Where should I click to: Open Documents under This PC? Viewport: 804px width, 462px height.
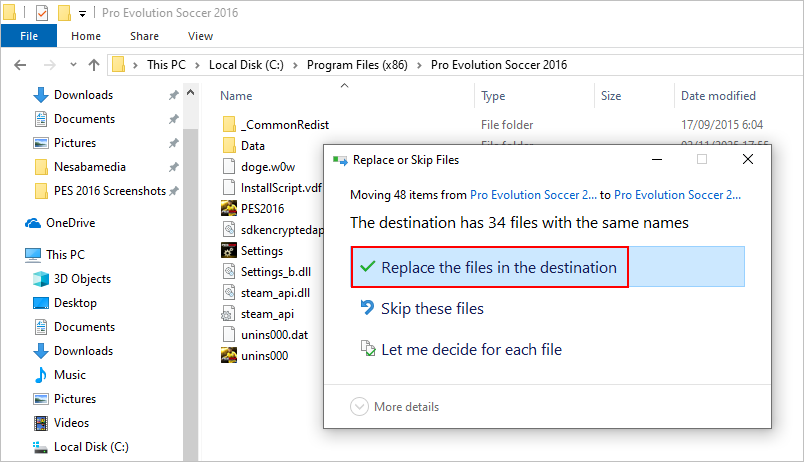84,327
